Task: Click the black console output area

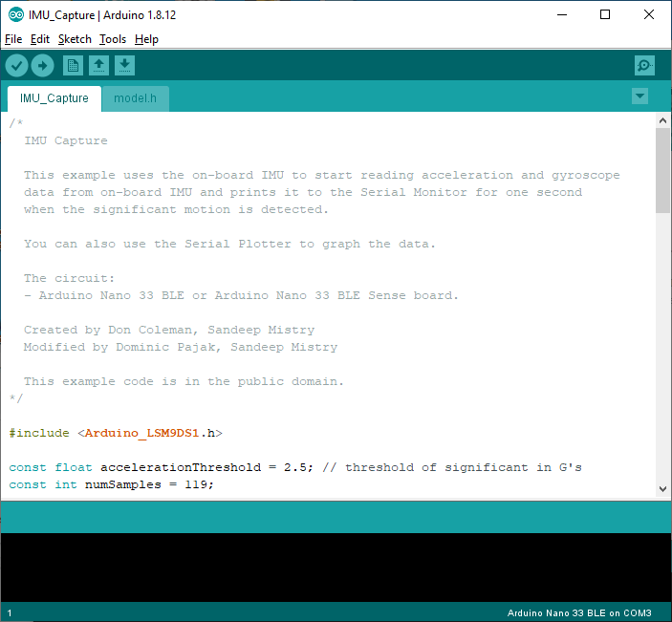Action: click(336, 568)
